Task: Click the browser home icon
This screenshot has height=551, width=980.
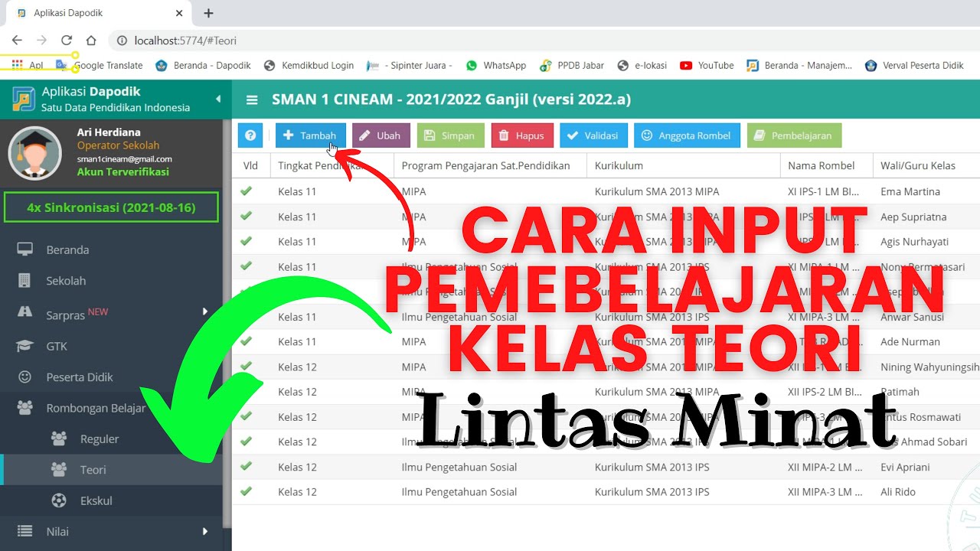Action: (x=91, y=41)
